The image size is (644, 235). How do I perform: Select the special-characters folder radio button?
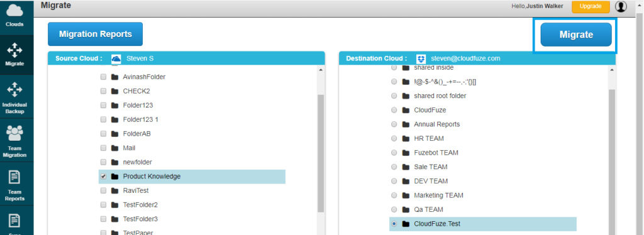click(x=394, y=82)
